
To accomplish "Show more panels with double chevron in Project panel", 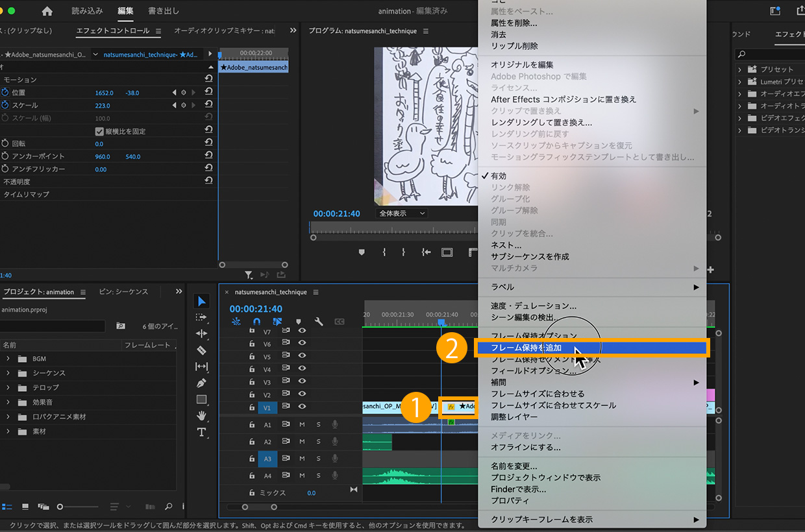I will tap(179, 292).
